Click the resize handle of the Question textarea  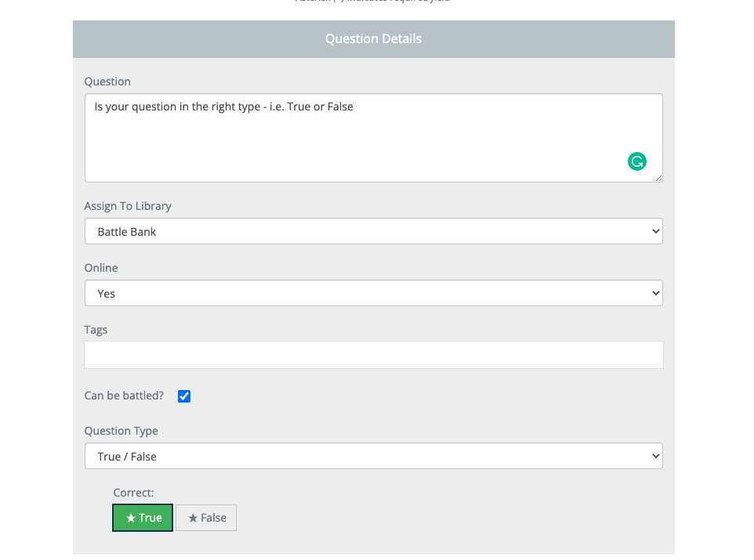tap(658, 178)
